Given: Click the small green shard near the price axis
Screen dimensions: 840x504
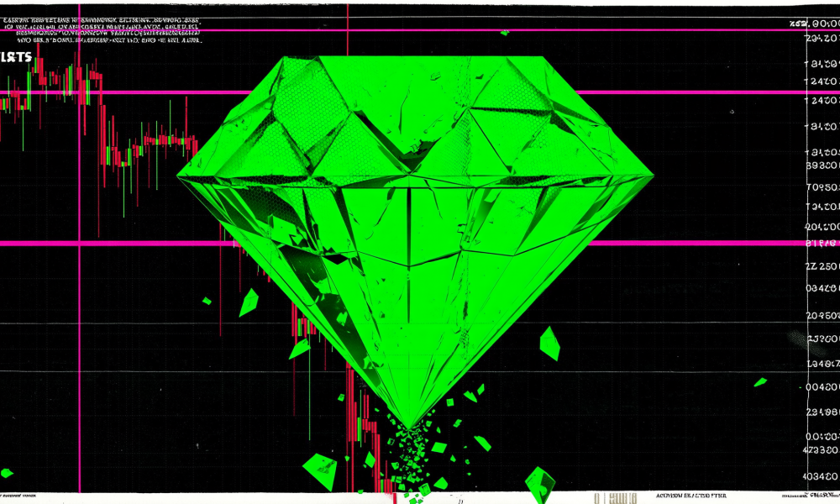Looking at the screenshot, I should tap(760, 382).
